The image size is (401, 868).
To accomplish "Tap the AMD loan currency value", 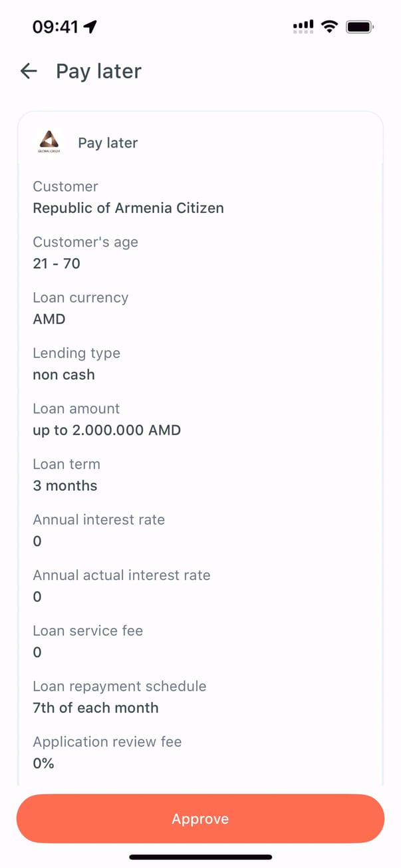I will (49, 319).
